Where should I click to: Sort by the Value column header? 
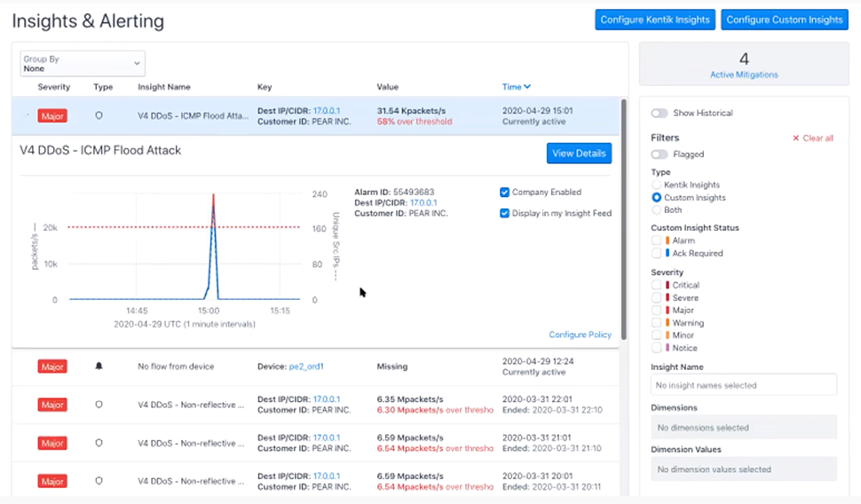click(388, 87)
